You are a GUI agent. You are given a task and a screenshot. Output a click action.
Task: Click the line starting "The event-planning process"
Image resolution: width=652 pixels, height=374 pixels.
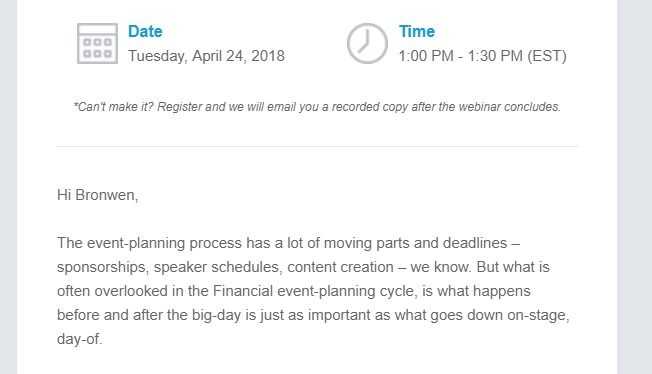point(289,243)
